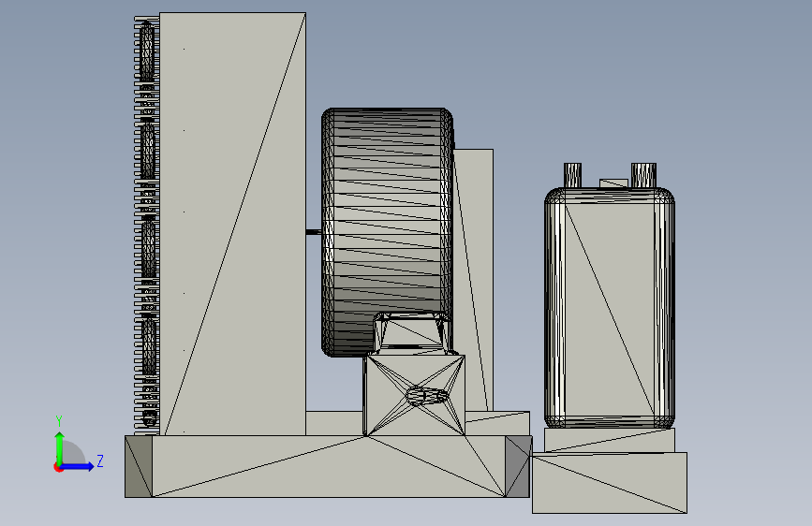Select the long base frame beam
The image size is (812, 526).
tap(329, 466)
